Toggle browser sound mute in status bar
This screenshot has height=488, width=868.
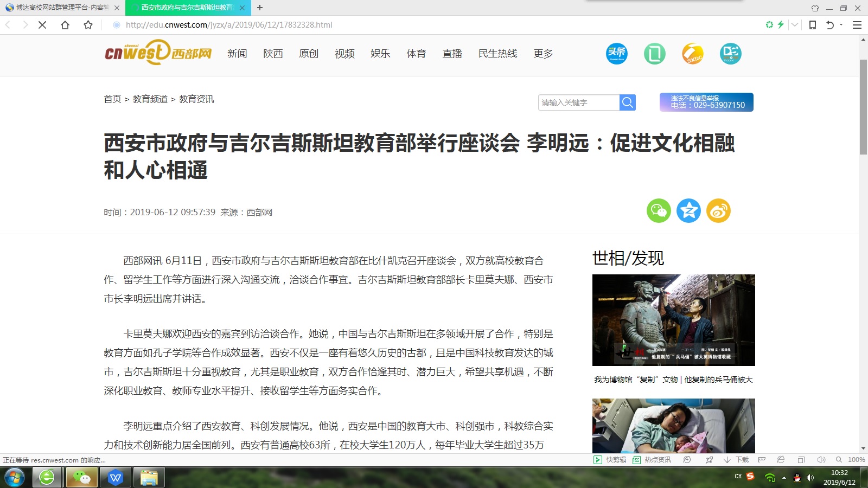pyautogui.click(x=821, y=460)
